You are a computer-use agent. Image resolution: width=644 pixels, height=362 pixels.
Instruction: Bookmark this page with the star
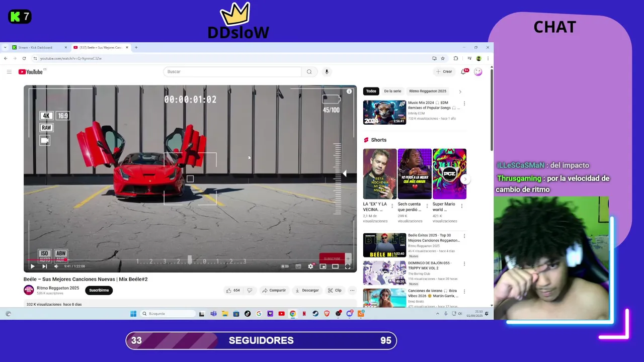443,58
